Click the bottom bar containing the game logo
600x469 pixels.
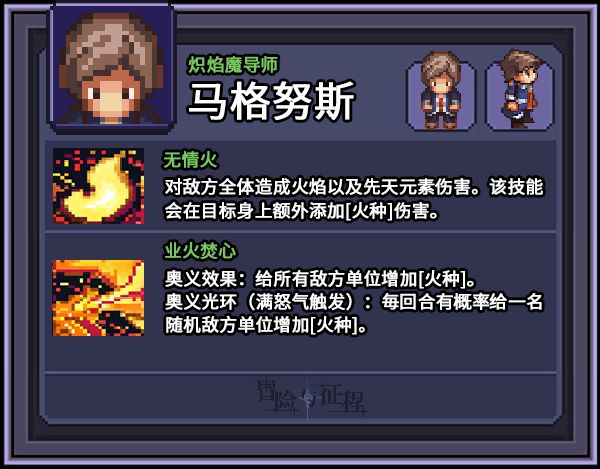[x=301, y=398]
